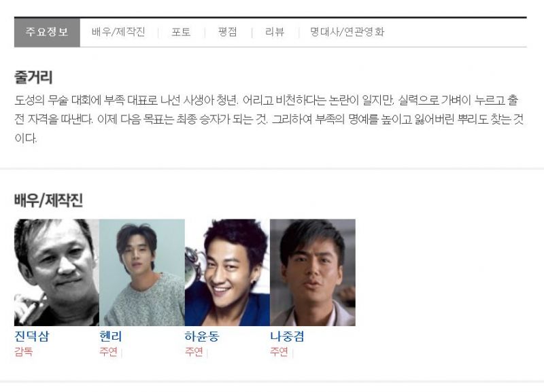Select the 주요정보 tab
Image resolution: width=544 pixels, height=392 pixels.
pyautogui.click(x=47, y=32)
